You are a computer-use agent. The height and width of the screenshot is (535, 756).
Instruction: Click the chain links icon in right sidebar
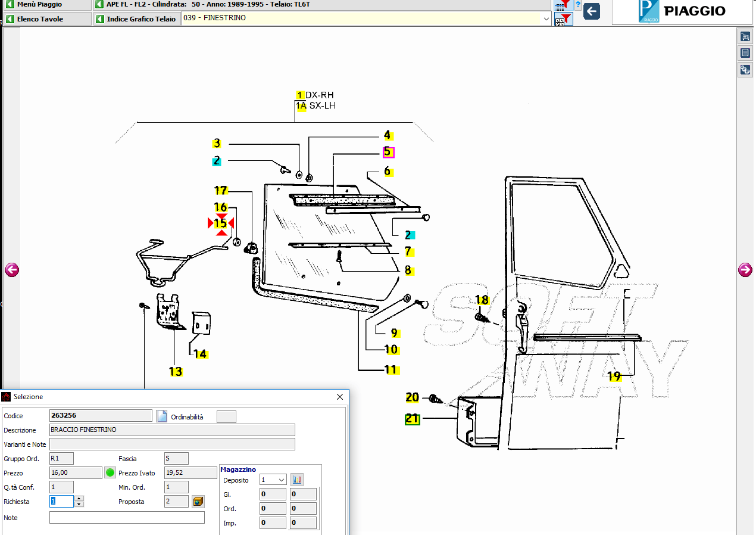point(745,70)
